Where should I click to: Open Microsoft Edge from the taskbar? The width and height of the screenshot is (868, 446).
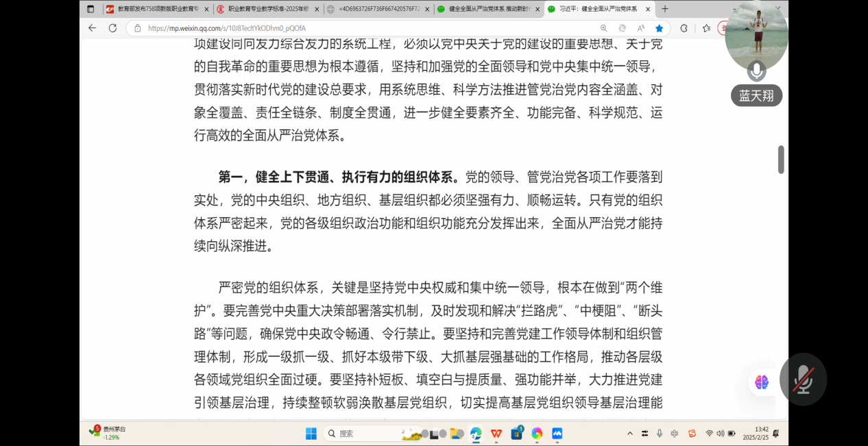click(x=475, y=433)
